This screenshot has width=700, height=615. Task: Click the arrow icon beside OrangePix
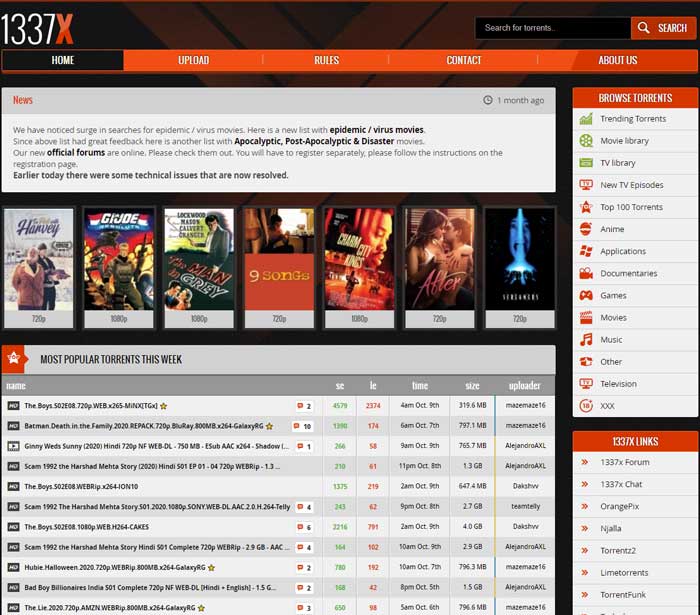[x=584, y=506]
